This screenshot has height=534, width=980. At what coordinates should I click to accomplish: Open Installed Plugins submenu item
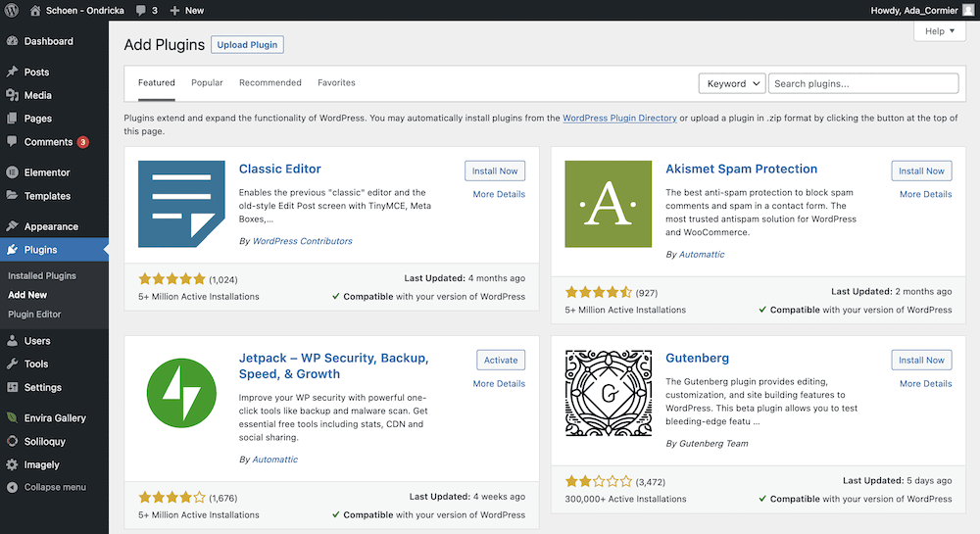point(42,275)
